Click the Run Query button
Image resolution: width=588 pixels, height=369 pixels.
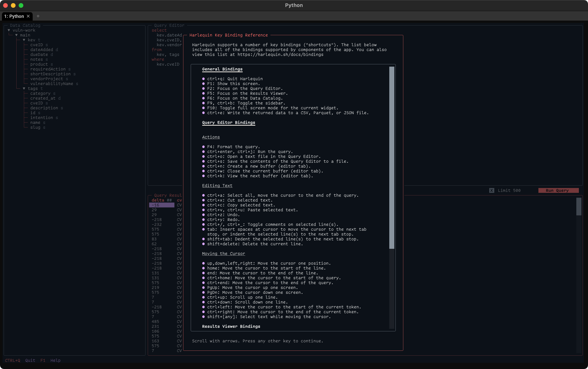558,191
